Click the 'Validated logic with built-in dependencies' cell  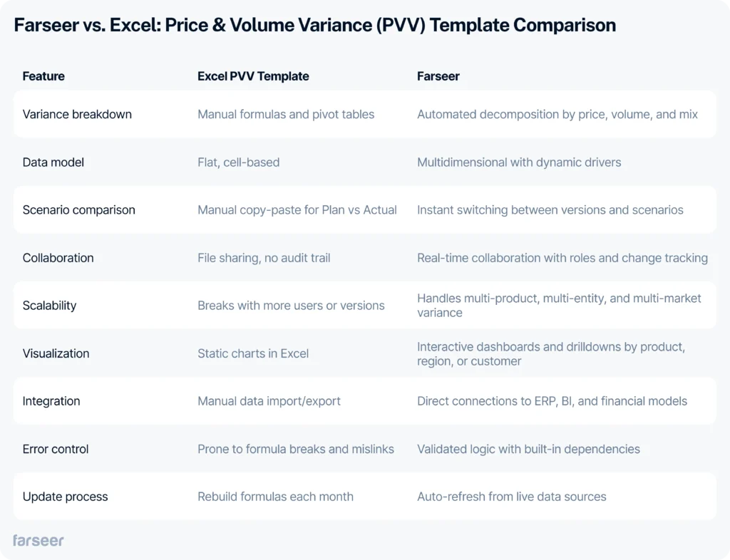point(528,449)
